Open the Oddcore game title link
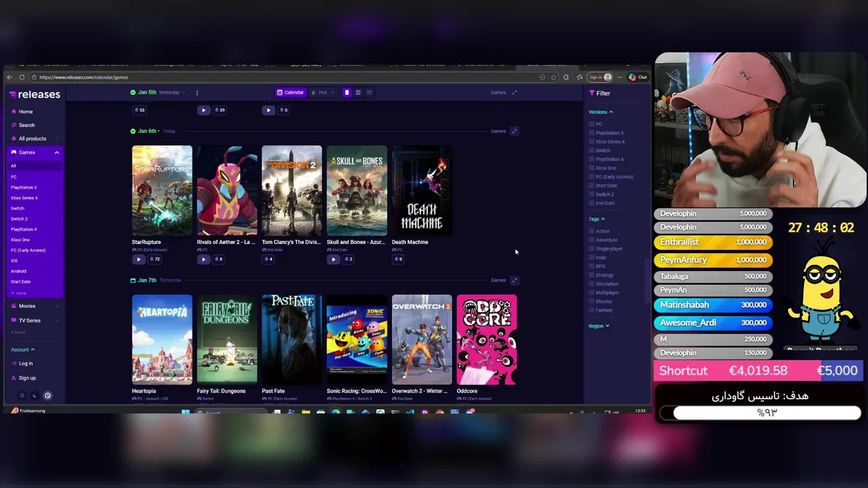Image resolution: width=868 pixels, height=488 pixels. coord(467,391)
